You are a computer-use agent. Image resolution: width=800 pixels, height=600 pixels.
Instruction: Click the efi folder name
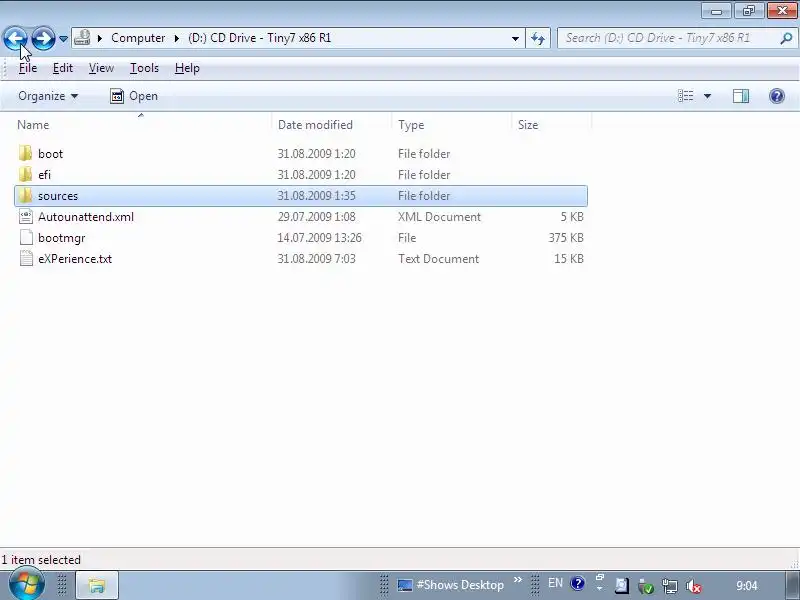(44, 174)
